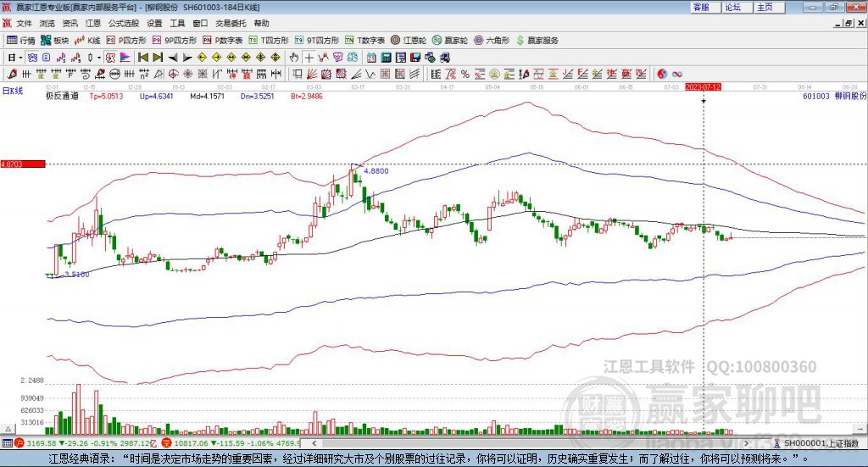This screenshot has width=868, height=467.
Task: Open the 六角形 hexagon tool
Action: tap(492, 41)
